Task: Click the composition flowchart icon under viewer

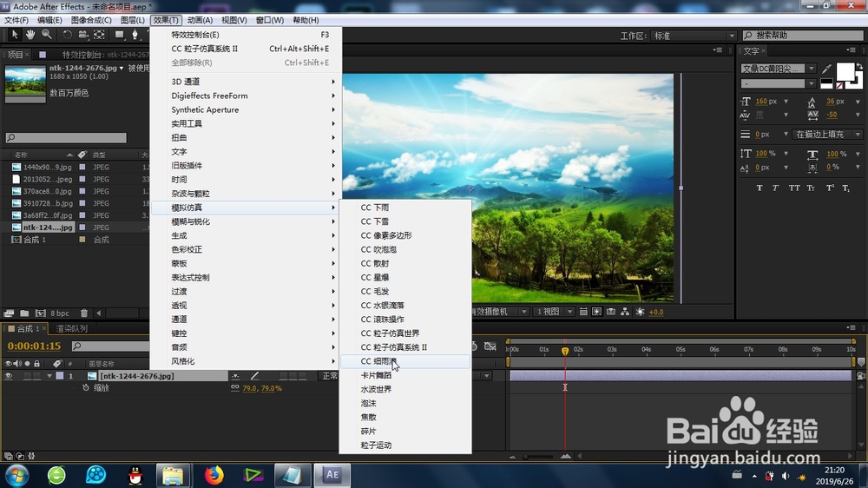Action: (x=624, y=312)
